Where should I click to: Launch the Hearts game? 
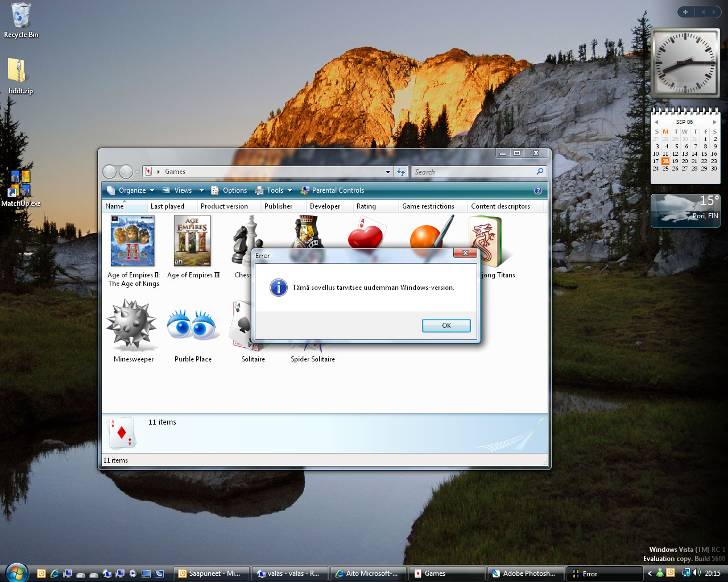[367, 236]
